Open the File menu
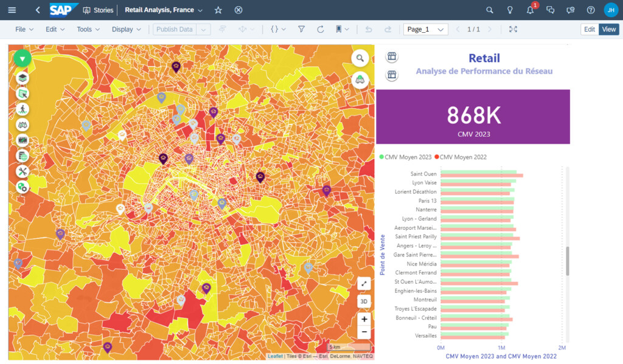The width and height of the screenshot is (623, 364). tap(24, 29)
